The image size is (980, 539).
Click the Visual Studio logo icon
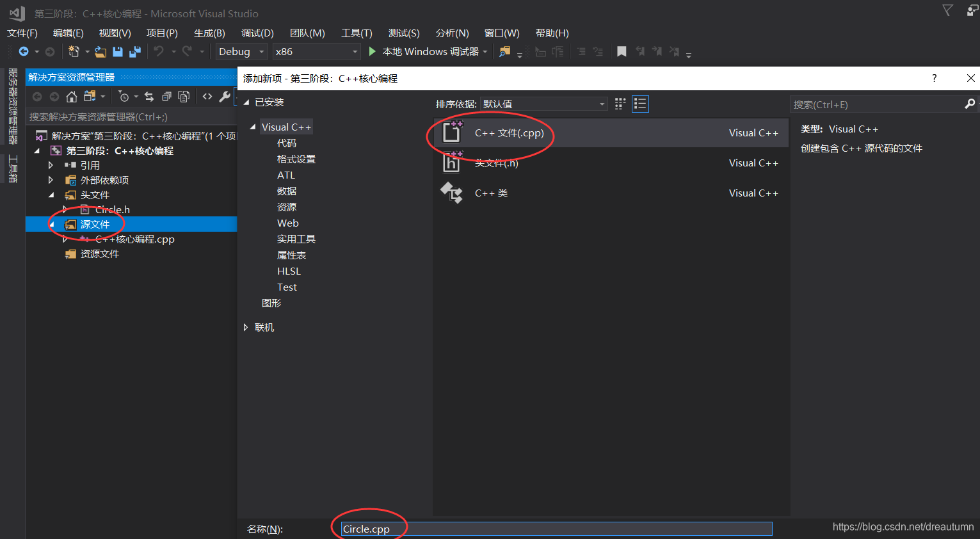pos(17,13)
